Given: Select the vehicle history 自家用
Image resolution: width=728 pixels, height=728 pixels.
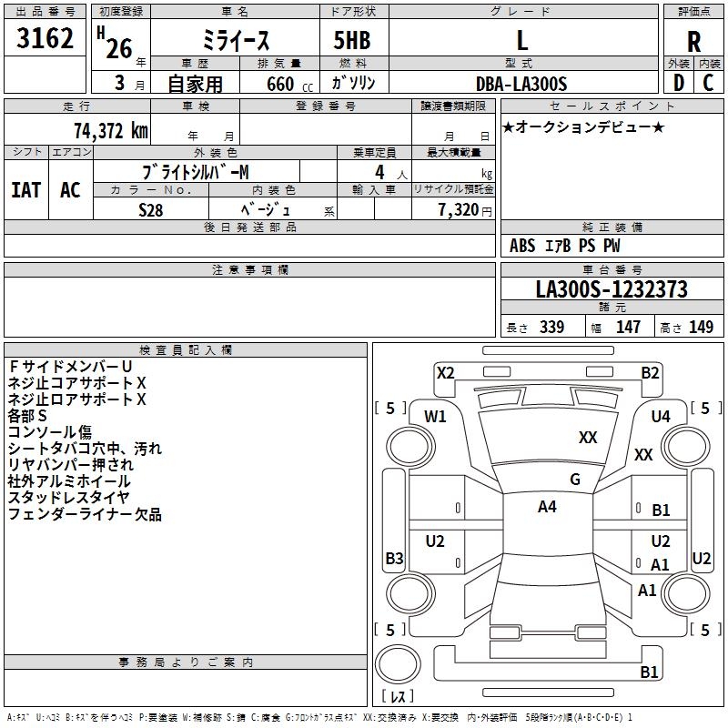Looking at the screenshot, I should point(195,84).
